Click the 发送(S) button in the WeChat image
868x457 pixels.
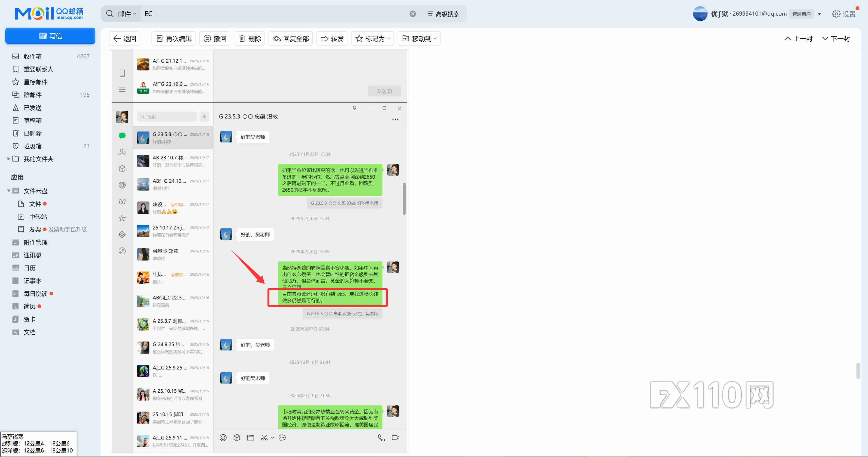pyautogui.click(x=384, y=91)
